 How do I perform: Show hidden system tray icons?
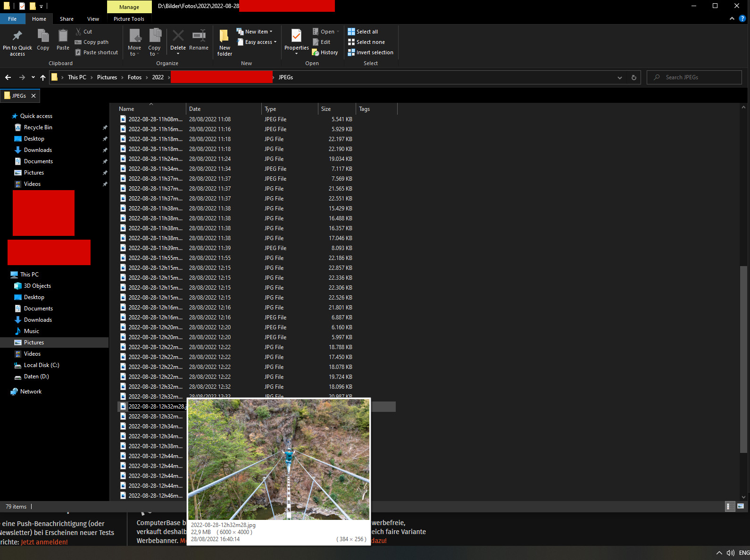click(719, 553)
